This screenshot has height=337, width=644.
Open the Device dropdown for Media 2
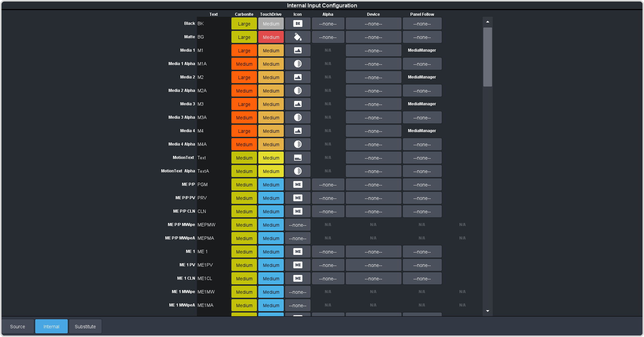coord(373,77)
